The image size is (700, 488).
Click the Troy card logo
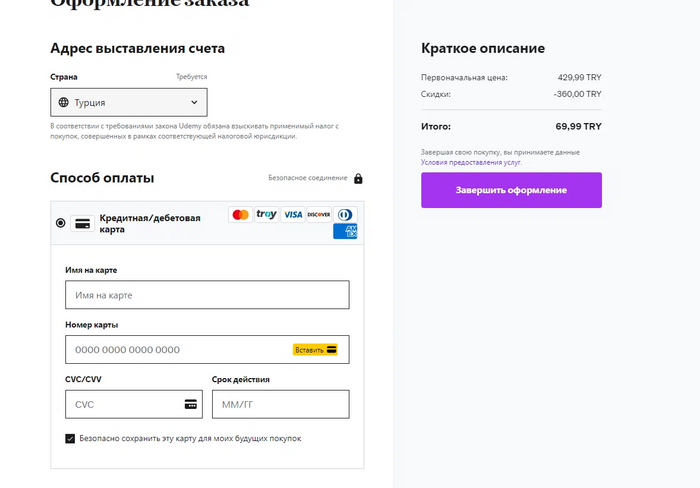coord(266,214)
